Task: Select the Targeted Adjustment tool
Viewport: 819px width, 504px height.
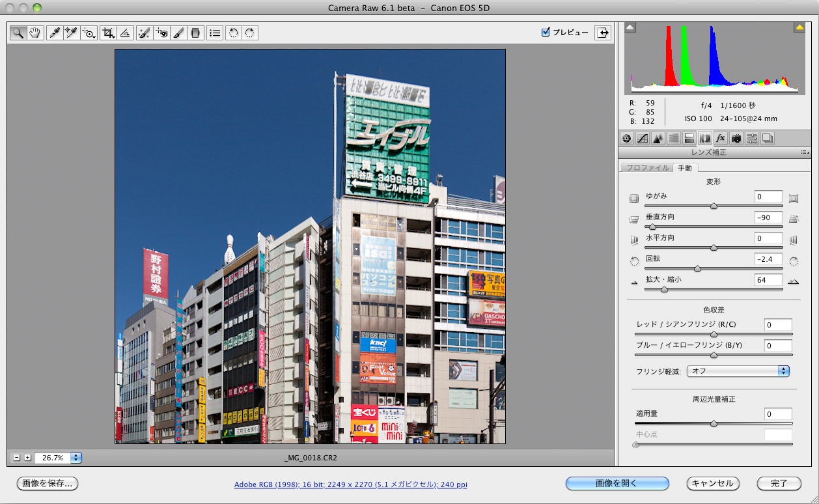Action: (x=89, y=33)
